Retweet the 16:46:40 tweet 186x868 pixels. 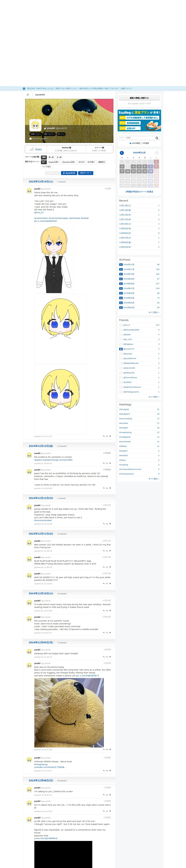click(107, 488)
